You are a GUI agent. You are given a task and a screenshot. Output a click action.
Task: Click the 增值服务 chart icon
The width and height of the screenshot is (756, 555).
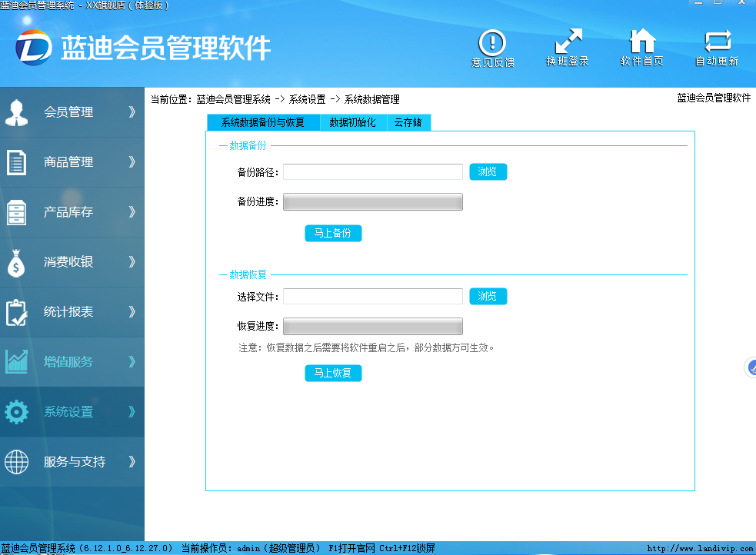16,362
